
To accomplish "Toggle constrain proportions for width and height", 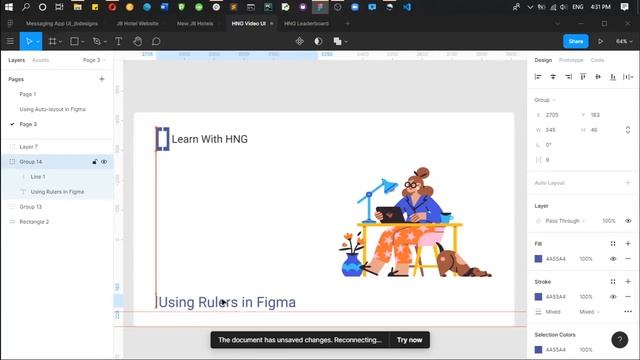I will point(628,130).
